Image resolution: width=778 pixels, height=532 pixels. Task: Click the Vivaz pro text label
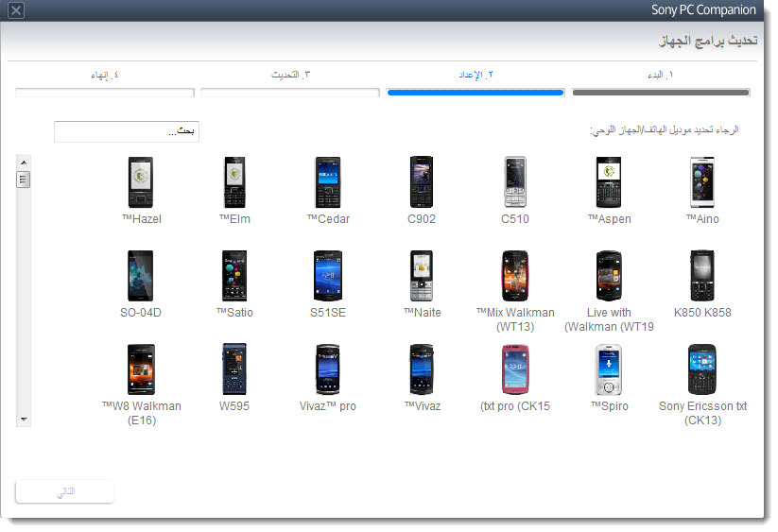pyautogui.click(x=328, y=406)
